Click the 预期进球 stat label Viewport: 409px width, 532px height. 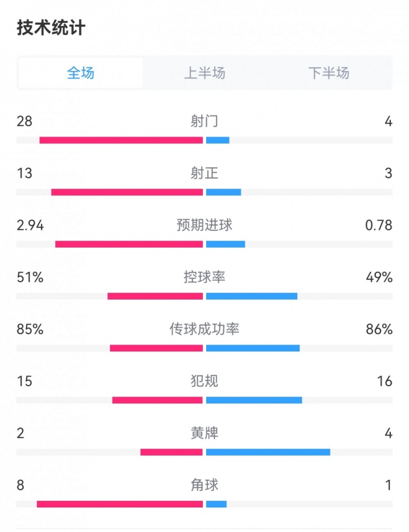tap(204, 225)
